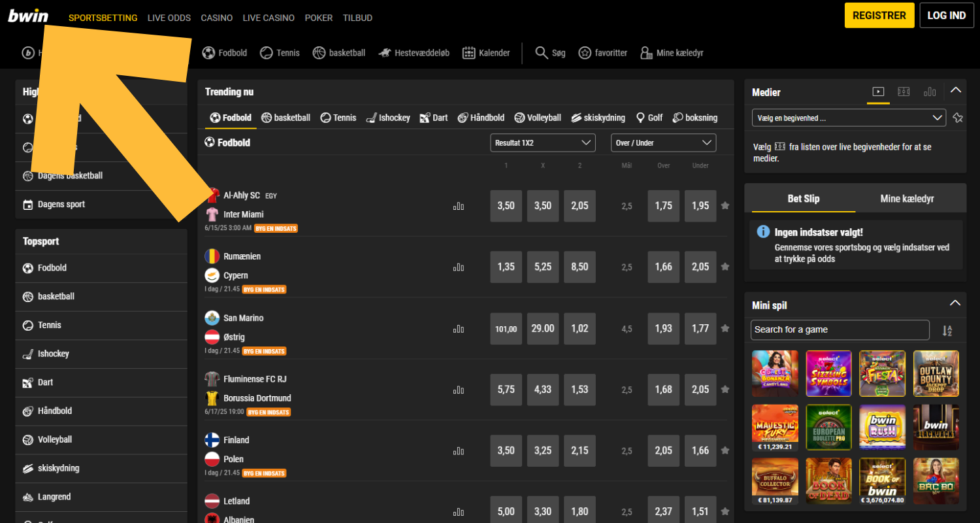Pin the Medier panel

pyautogui.click(x=958, y=118)
